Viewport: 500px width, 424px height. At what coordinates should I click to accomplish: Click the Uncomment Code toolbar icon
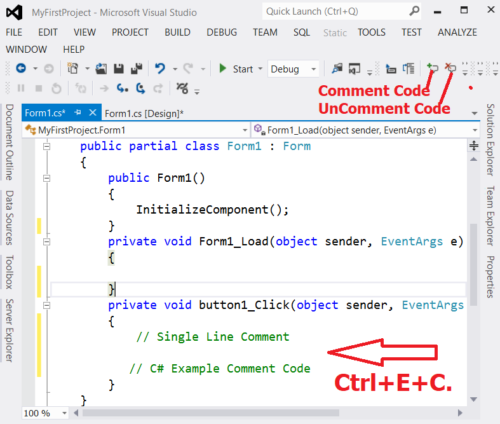point(450,68)
